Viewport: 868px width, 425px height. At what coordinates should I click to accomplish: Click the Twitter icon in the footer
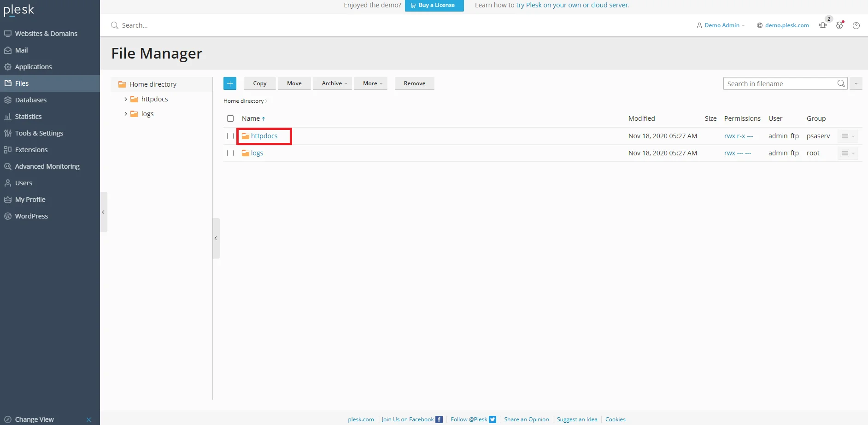click(493, 419)
